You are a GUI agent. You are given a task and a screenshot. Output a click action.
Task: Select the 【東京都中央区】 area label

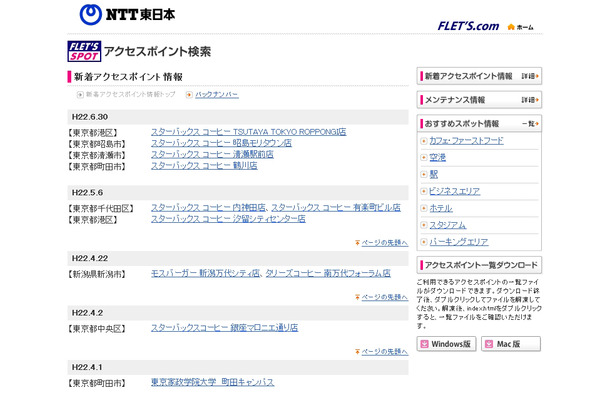tap(97, 329)
